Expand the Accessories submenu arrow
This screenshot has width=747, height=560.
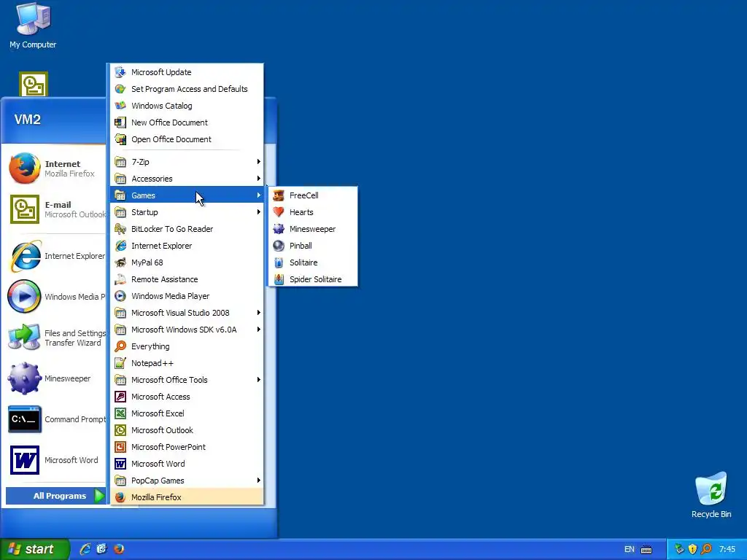(x=259, y=178)
